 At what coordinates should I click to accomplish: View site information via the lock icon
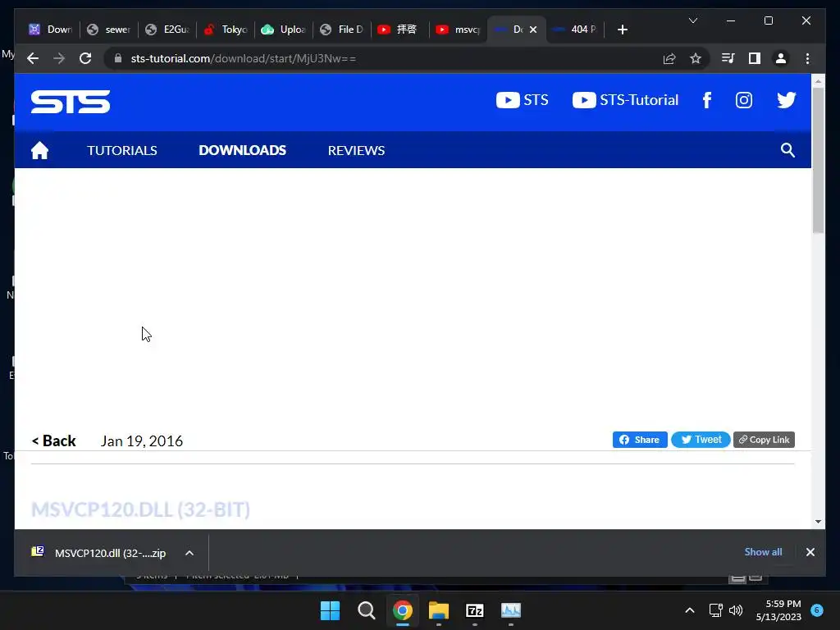click(118, 58)
